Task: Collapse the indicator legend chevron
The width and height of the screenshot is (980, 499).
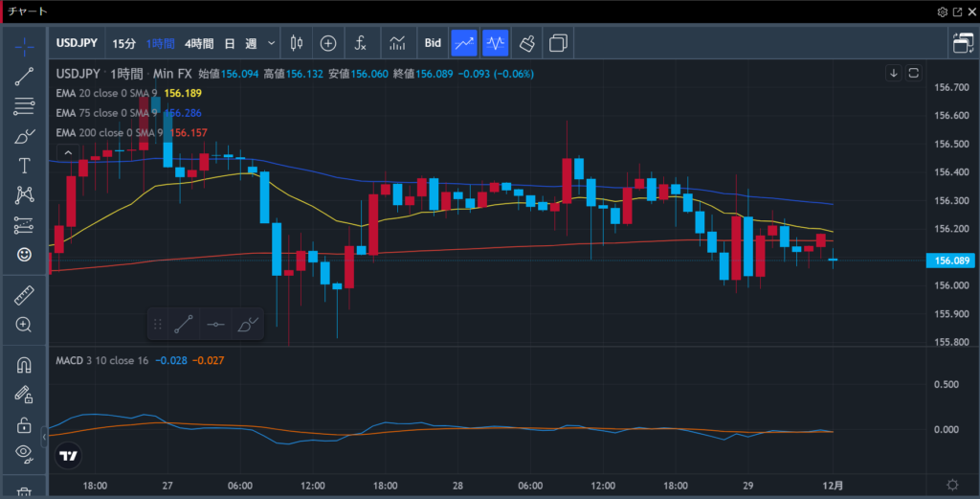Action: (x=69, y=152)
